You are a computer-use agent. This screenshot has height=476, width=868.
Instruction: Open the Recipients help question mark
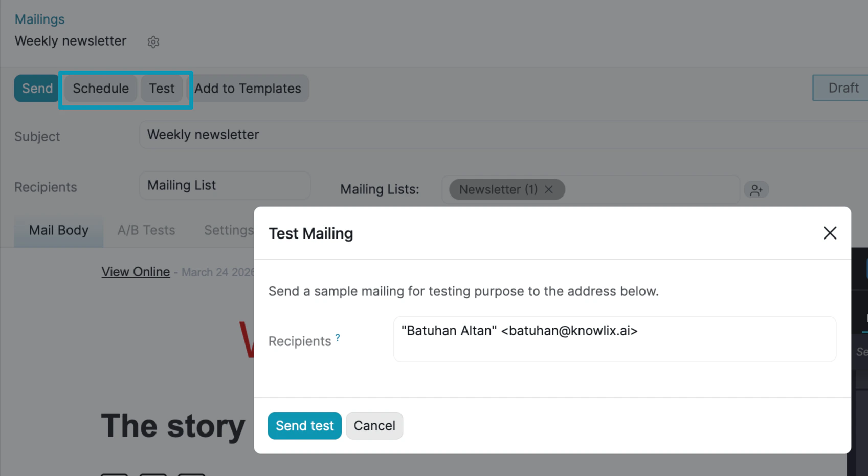337,336
